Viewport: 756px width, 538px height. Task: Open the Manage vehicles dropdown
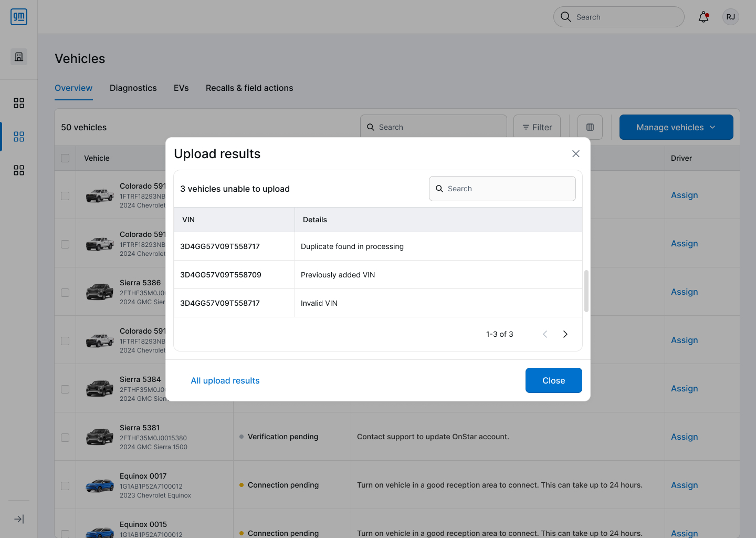click(676, 127)
